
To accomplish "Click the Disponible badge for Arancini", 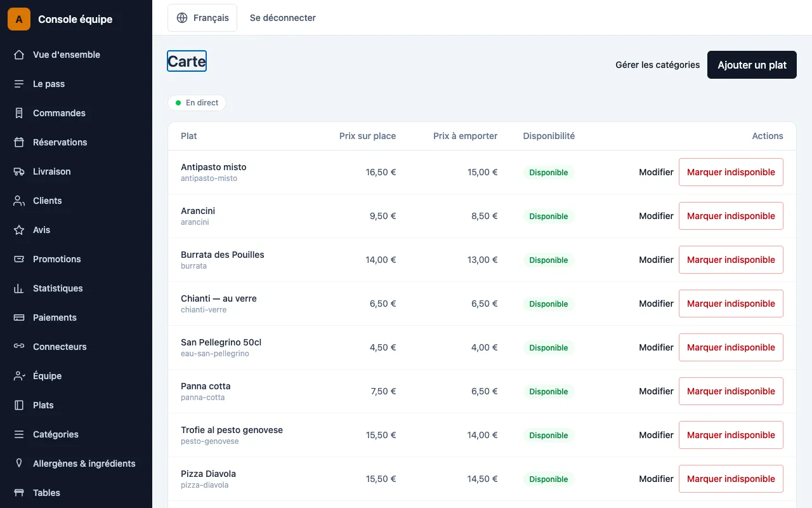I will point(549,216).
